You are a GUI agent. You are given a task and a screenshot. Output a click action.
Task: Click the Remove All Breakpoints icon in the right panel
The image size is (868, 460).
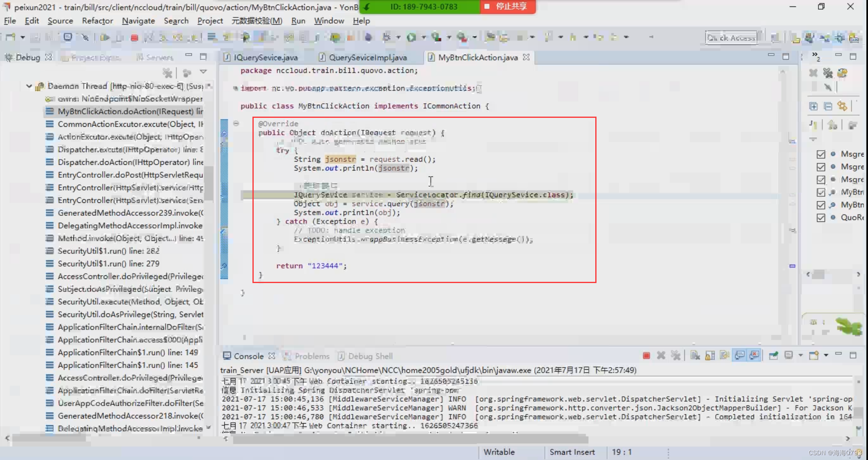click(x=828, y=73)
